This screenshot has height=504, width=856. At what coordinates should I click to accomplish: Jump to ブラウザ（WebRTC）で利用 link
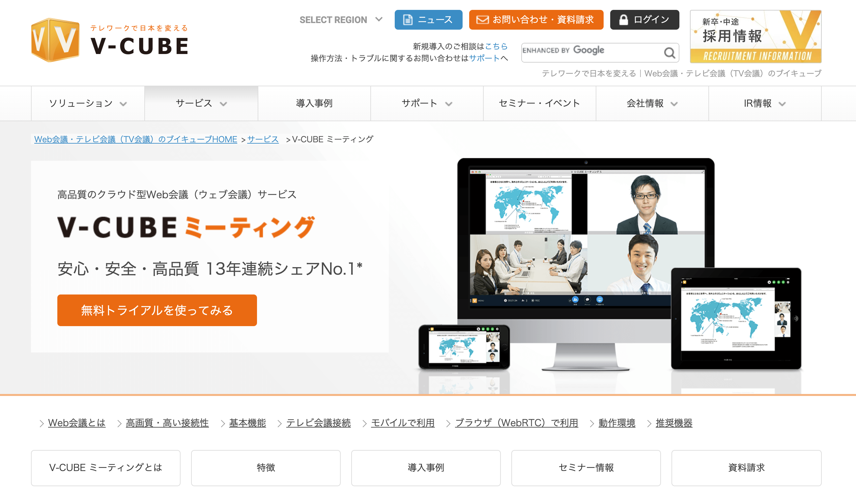click(516, 423)
